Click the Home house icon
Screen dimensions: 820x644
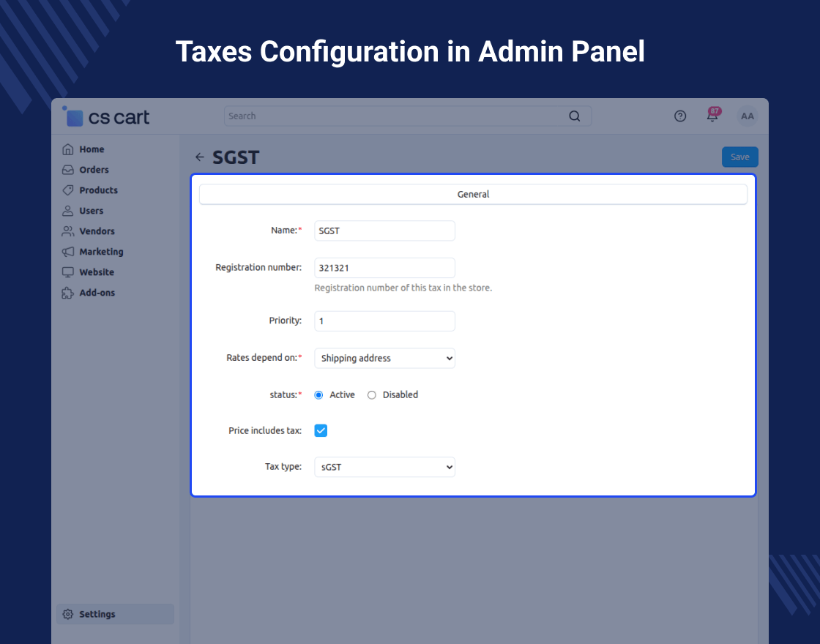[x=68, y=149]
